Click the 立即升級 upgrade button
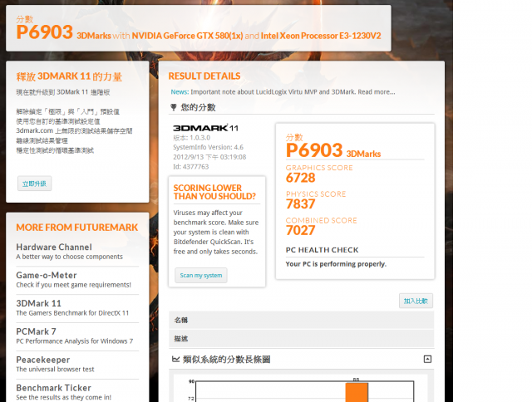Viewport: 532px width, 402px height. coord(34,184)
